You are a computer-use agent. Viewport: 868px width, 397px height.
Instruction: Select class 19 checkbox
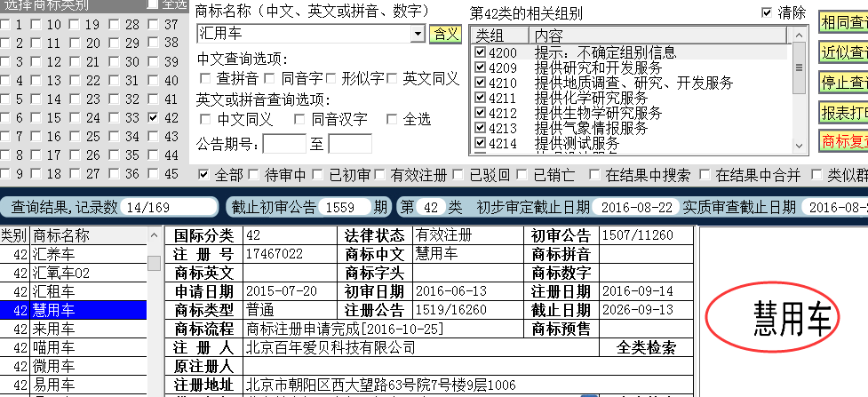(x=75, y=24)
